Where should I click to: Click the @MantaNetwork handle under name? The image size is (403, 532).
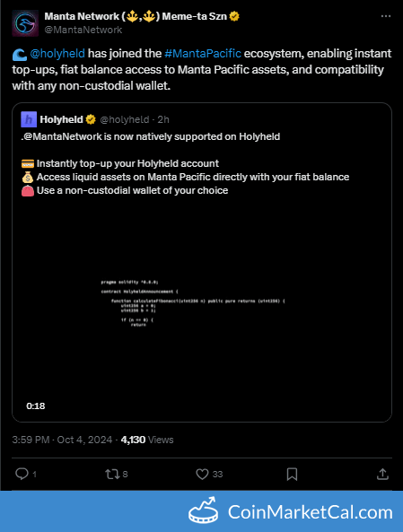click(x=83, y=30)
